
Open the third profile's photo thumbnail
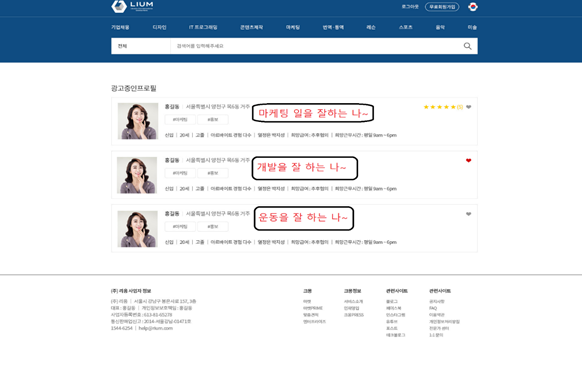click(x=137, y=229)
